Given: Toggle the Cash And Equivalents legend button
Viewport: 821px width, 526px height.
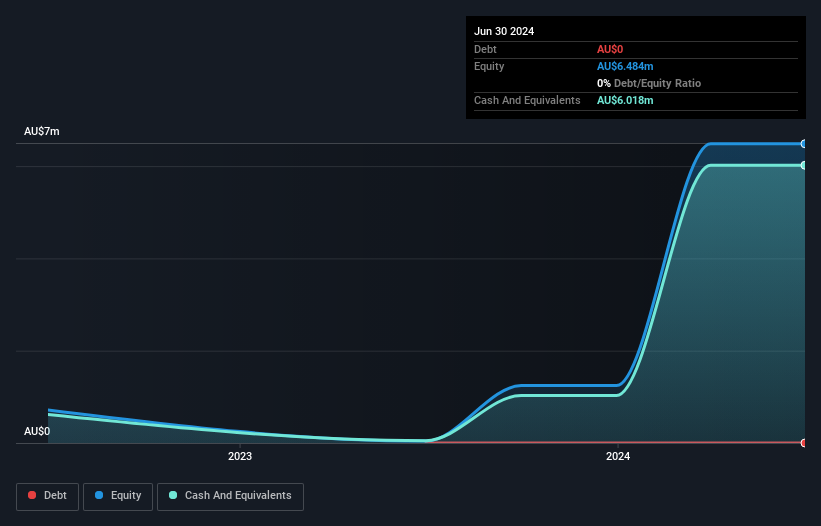Looking at the screenshot, I should click(x=230, y=496).
